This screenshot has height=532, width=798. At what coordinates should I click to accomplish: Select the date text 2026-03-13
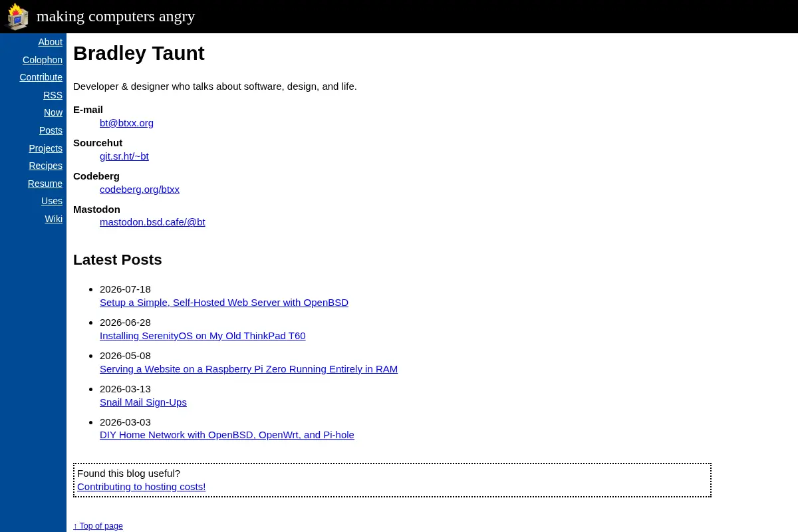[x=125, y=389]
